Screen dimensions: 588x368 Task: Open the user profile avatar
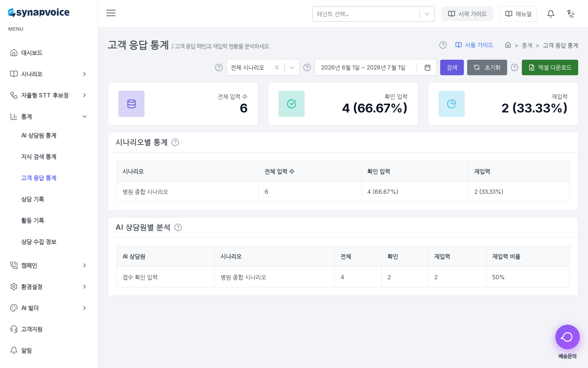[x=571, y=14]
